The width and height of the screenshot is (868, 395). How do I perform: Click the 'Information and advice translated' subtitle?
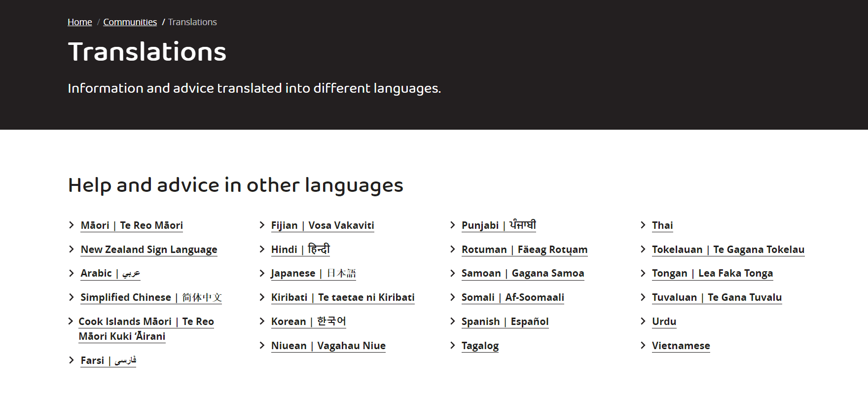point(254,88)
